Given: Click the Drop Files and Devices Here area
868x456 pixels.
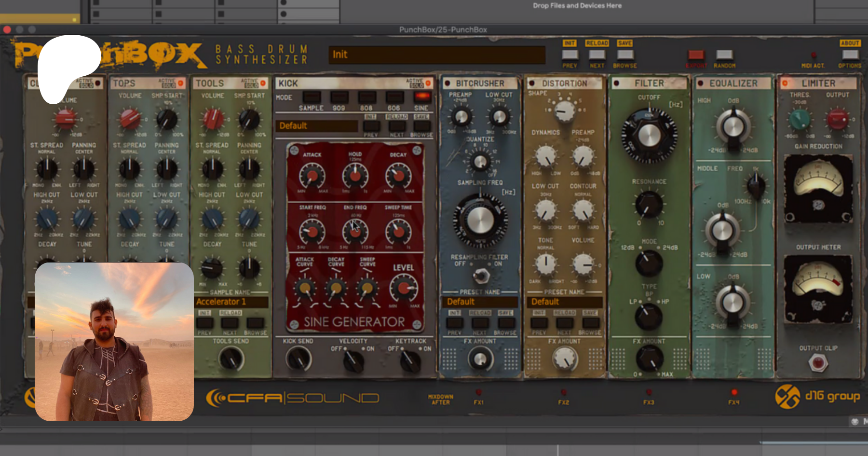Looking at the screenshot, I should point(577,6).
